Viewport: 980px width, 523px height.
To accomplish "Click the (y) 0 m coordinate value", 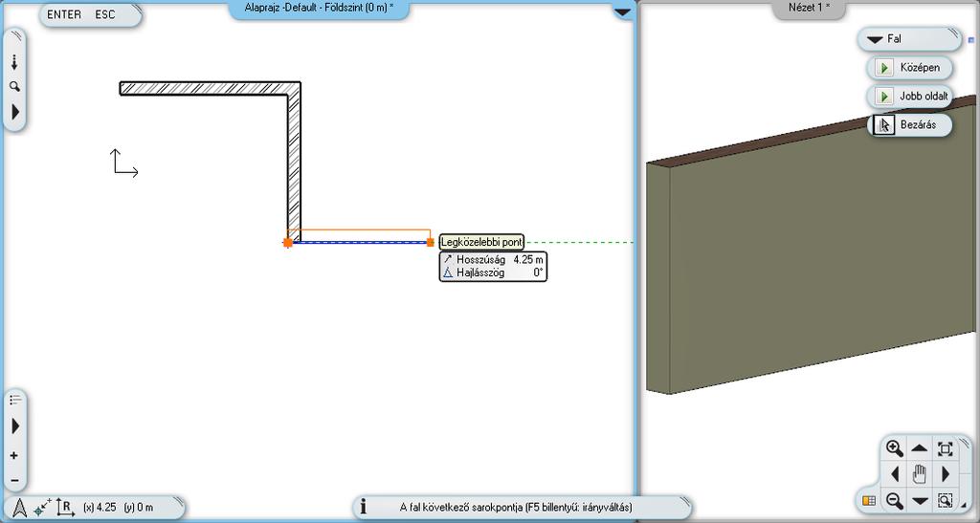I will tap(139, 508).
